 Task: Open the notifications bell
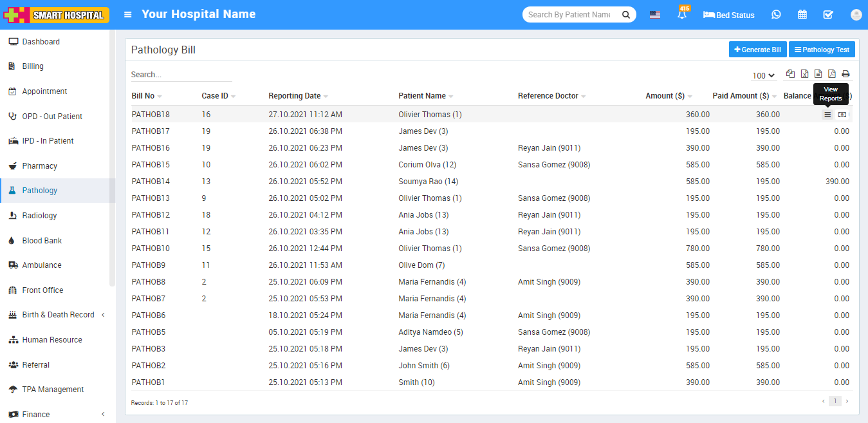pyautogui.click(x=681, y=15)
